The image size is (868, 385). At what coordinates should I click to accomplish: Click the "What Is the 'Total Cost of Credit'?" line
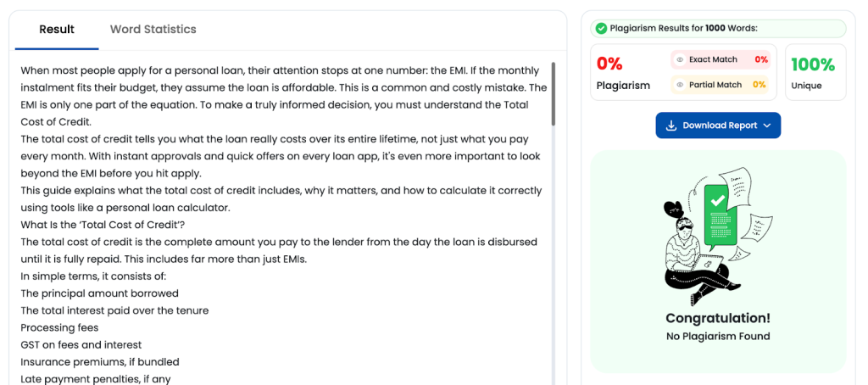(x=102, y=225)
